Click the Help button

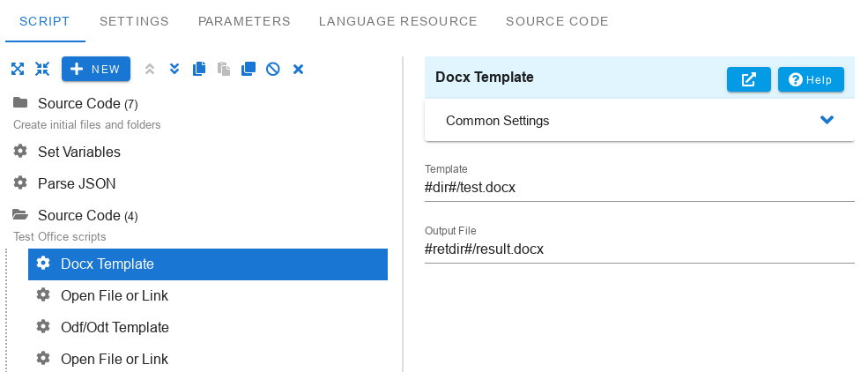(811, 79)
